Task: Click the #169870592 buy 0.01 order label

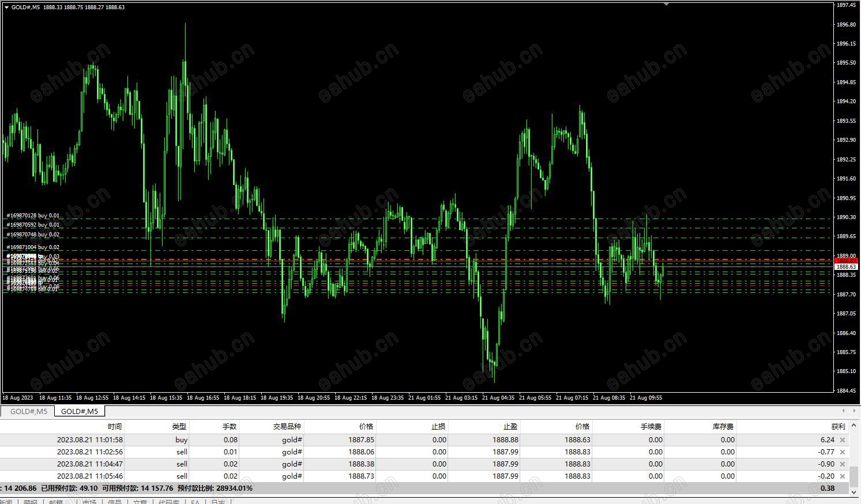Action: (33, 225)
